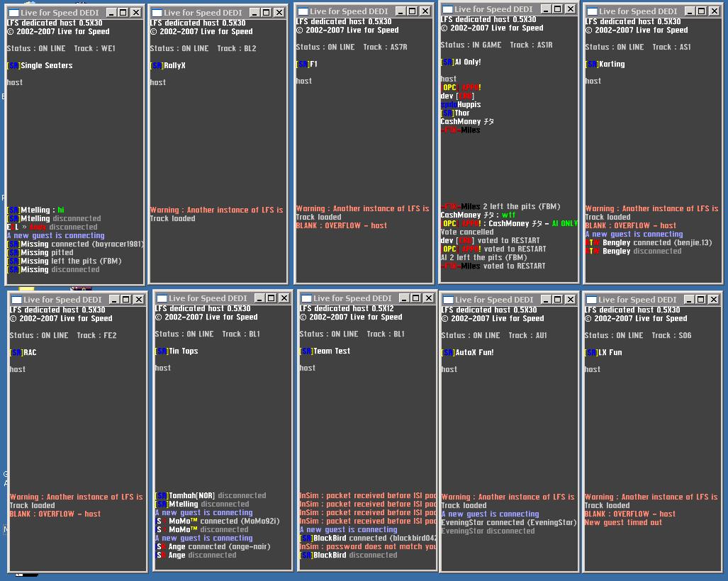Select the 'Missing pitted' log line

40,253
